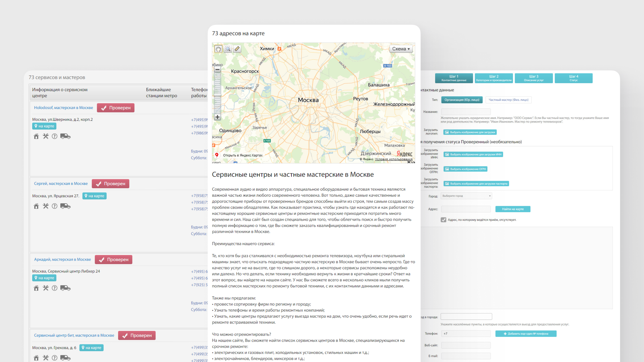Screen dimensions: 644x362
Task: Click tools icon in Сервисный центр бит row
Action: point(45,358)
